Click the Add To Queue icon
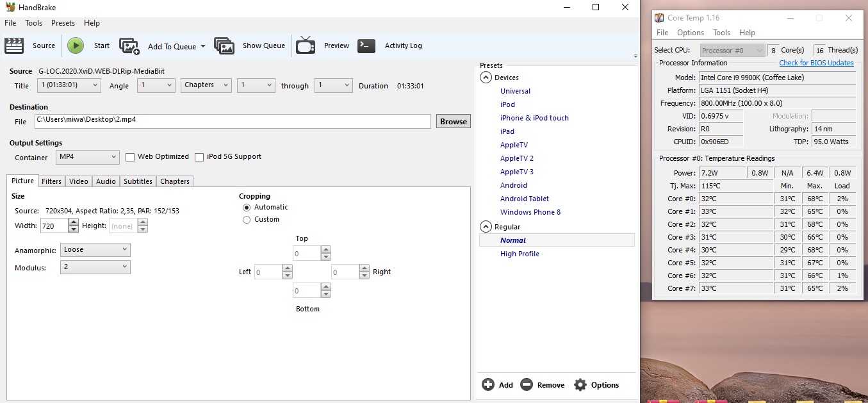The width and height of the screenshot is (868, 403). [x=129, y=46]
